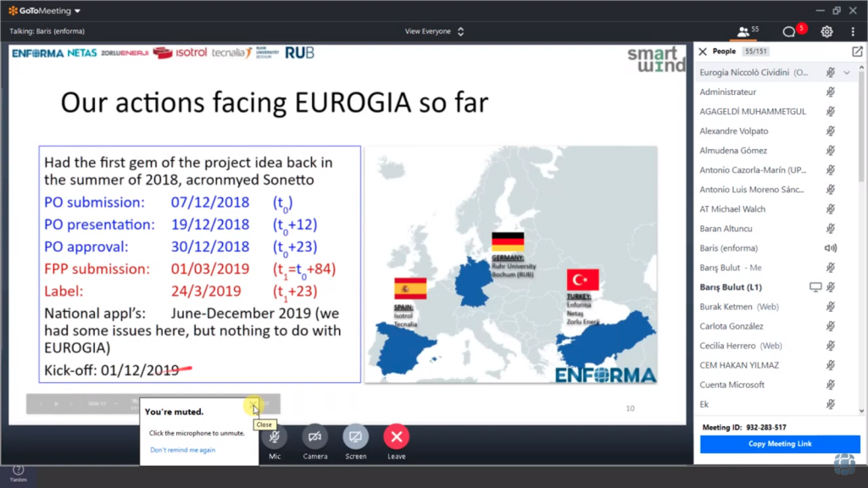This screenshot has height=488, width=868.
Task: Click the muted mic icon beside Administrateur
Action: [x=831, y=92]
